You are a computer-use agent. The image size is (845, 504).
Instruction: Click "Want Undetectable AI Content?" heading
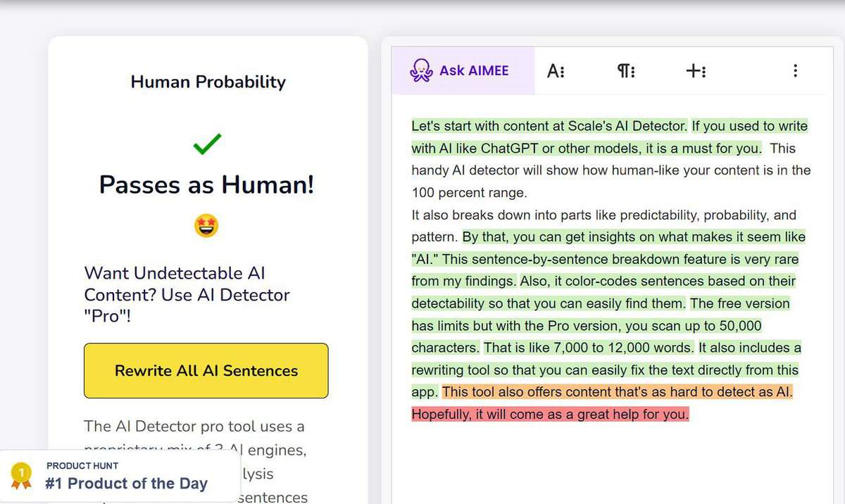187,294
